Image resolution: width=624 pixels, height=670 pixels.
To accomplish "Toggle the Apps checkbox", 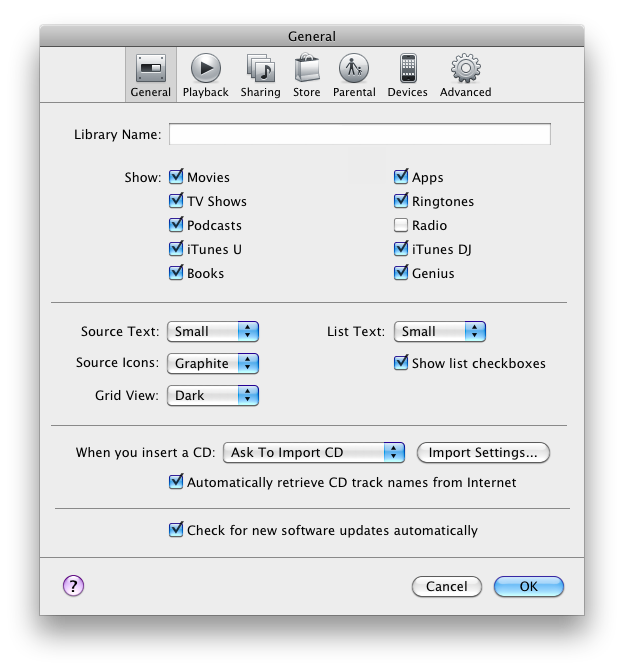I will 401,176.
